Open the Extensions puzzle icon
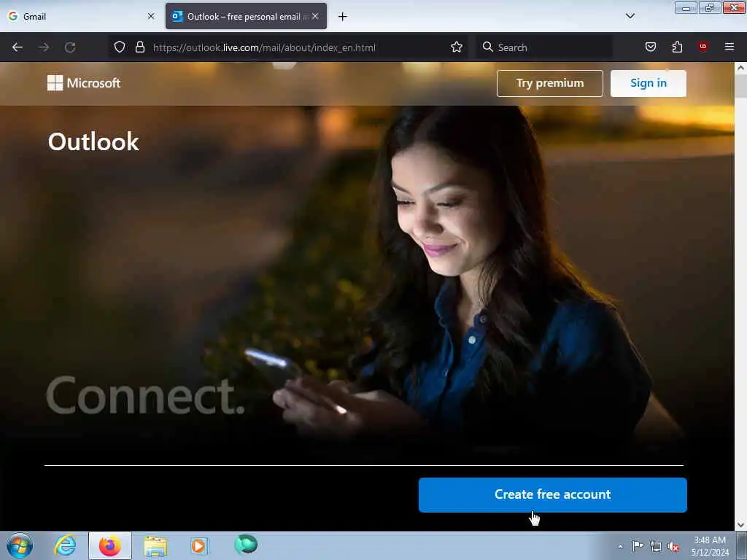The image size is (747, 560). (x=677, y=47)
